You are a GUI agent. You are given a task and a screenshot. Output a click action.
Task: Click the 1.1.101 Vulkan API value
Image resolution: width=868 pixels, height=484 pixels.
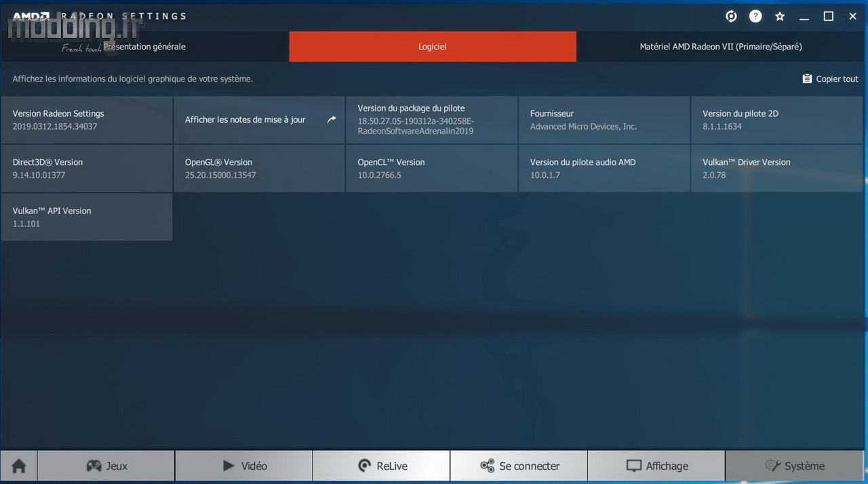click(26, 224)
